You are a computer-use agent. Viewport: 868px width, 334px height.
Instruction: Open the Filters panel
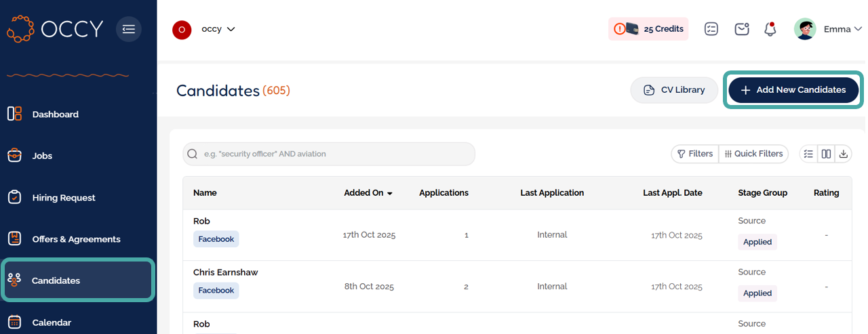[x=694, y=154]
